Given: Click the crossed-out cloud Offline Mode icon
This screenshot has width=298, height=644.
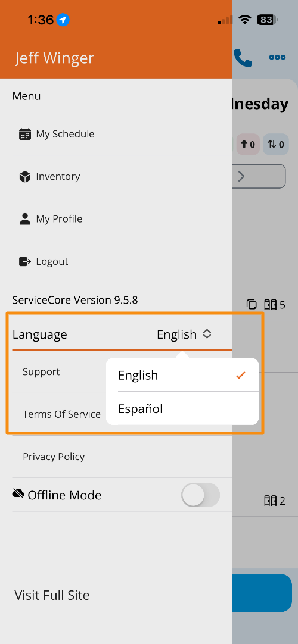Looking at the screenshot, I should [18, 493].
